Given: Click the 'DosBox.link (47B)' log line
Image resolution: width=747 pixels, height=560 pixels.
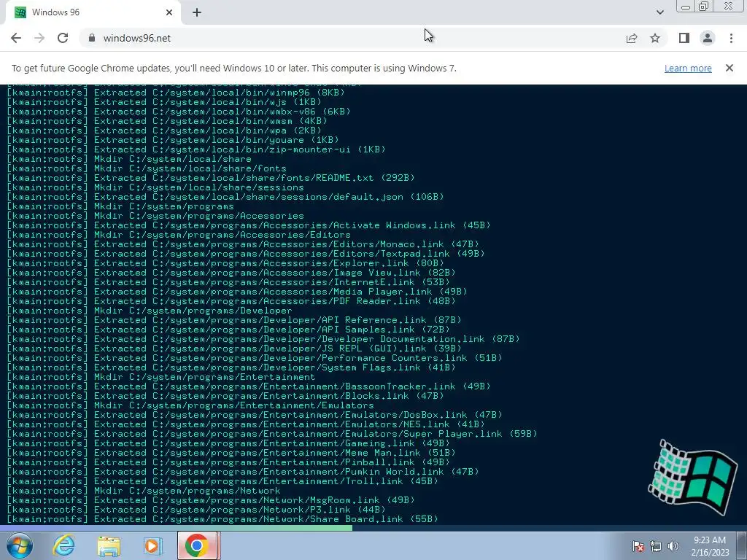Looking at the screenshot, I should coord(255,415).
